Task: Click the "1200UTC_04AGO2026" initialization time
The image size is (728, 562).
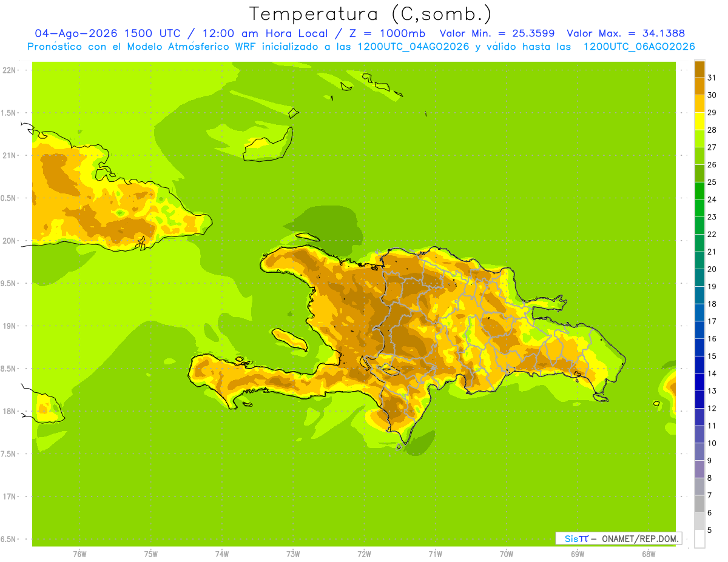Action: 412,47
